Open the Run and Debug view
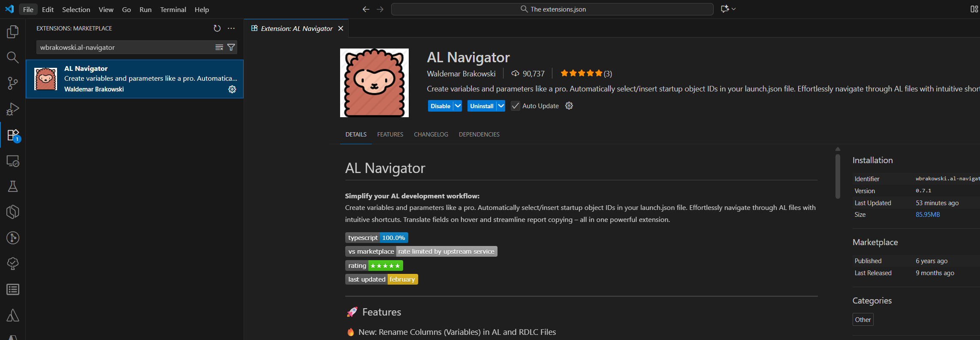Viewport: 980px width, 340px height. click(x=13, y=109)
